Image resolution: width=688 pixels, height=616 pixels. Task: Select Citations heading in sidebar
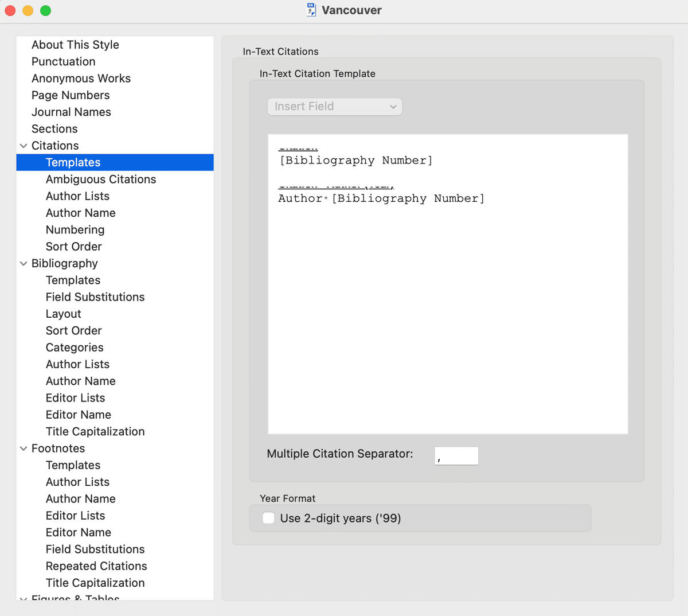pyautogui.click(x=55, y=146)
